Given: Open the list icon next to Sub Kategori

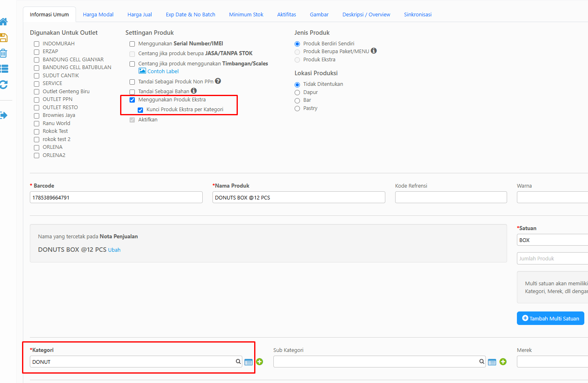Looking at the screenshot, I should (x=492, y=362).
